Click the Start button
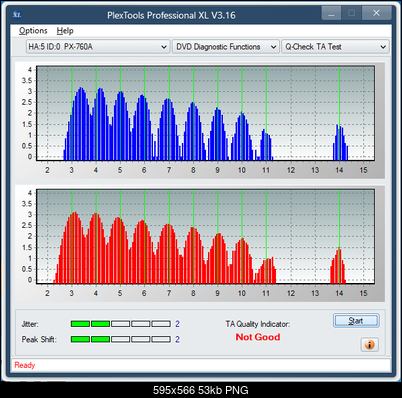Screen dimensions: 402x398 (356, 321)
